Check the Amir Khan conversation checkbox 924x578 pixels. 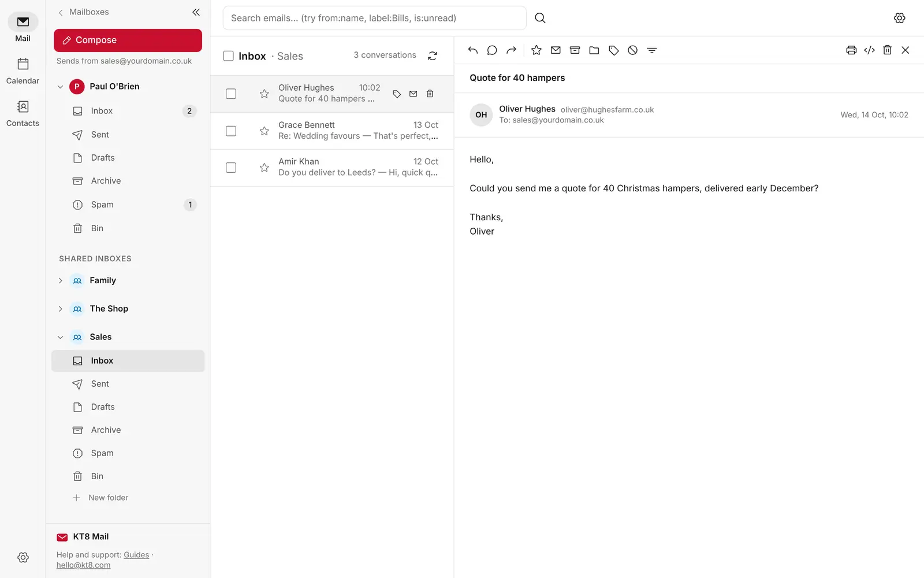pyautogui.click(x=231, y=168)
